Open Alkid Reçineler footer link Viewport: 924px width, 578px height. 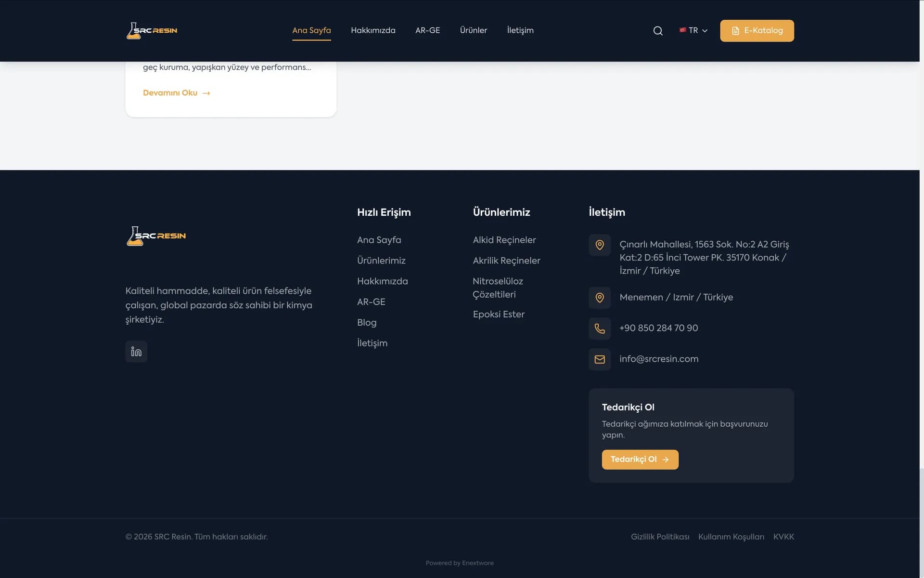[x=504, y=240]
